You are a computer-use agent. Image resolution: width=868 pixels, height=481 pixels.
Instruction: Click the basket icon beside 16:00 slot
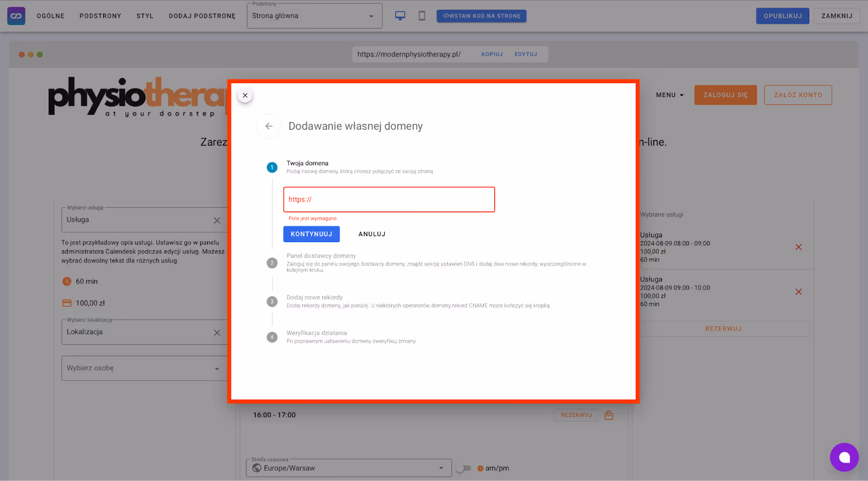609,415
